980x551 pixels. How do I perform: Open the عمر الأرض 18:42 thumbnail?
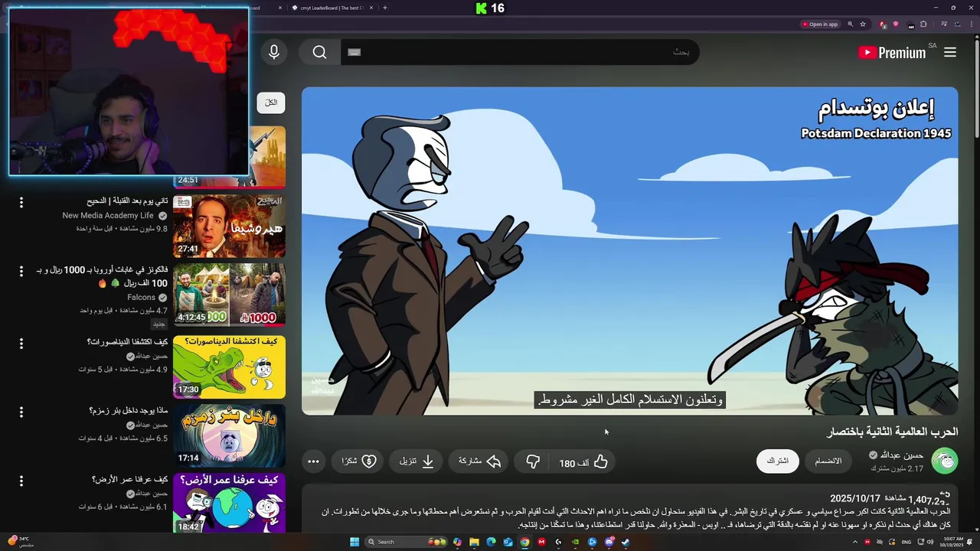coord(229,503)
